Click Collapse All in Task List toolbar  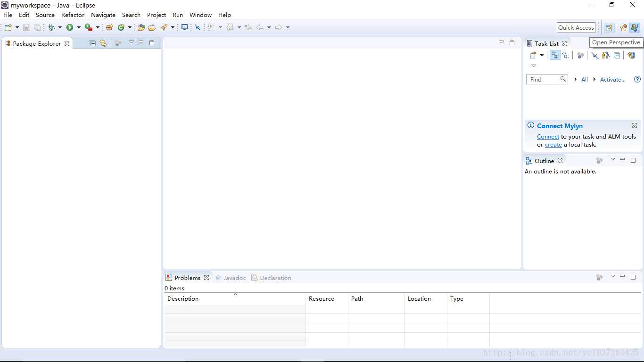point(617,55)
